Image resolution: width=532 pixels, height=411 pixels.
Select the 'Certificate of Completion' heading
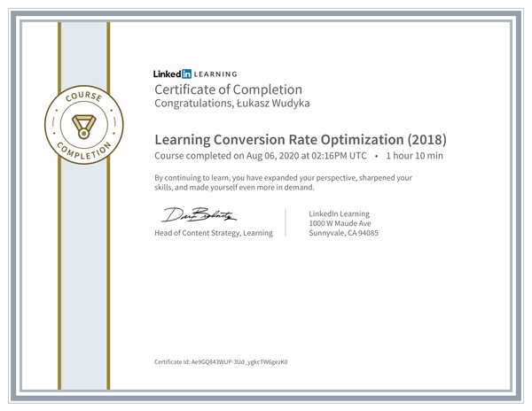[229, 89]
